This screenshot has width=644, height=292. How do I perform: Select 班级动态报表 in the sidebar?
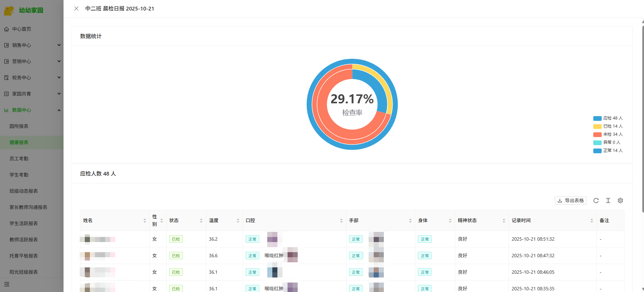(24, 191)
